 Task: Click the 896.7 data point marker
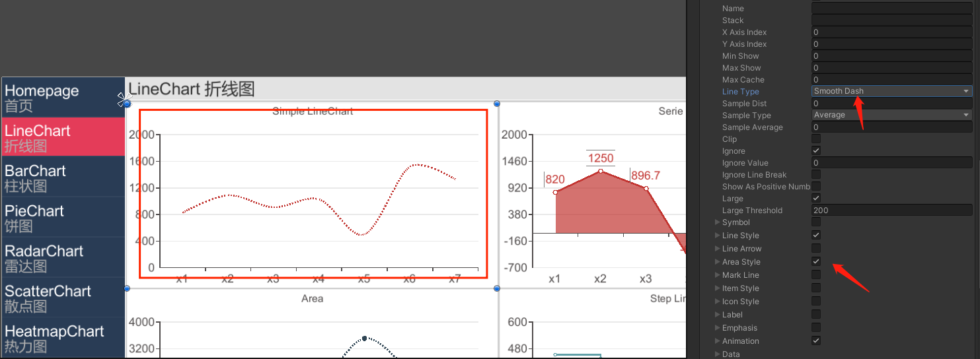pyautogui.click(x=646, y=189)
